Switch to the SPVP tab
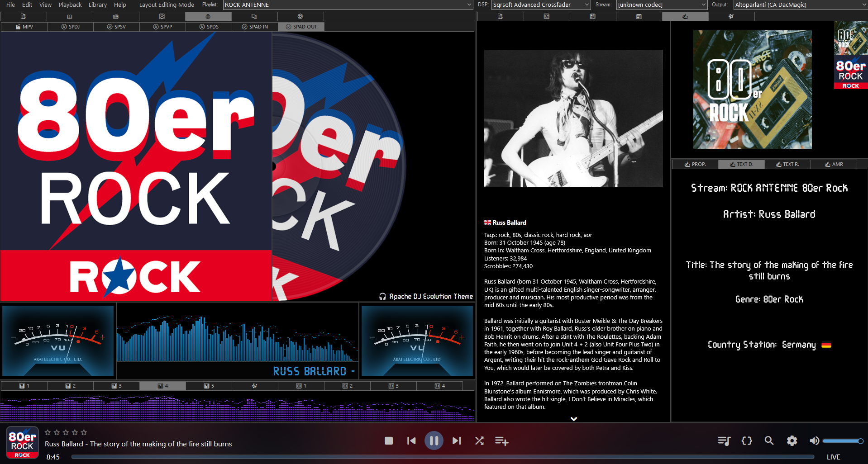The image size is (868, 464). (x=162, y=27)
